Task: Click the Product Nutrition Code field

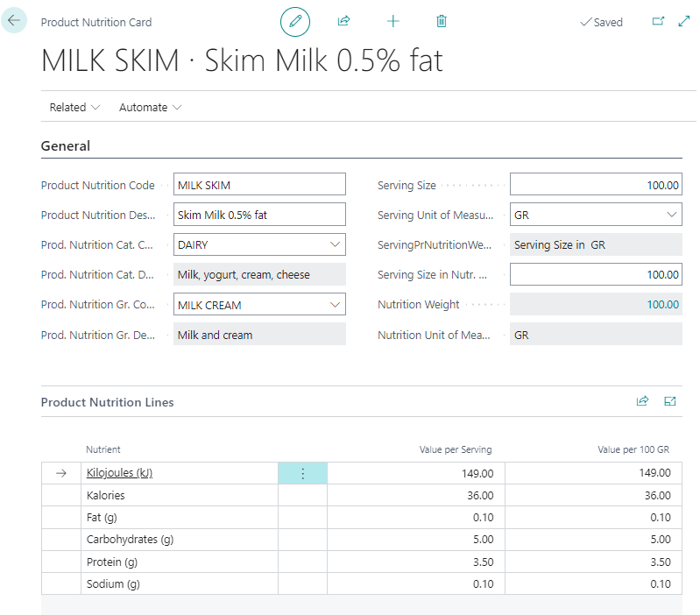Action: (259, 185)
